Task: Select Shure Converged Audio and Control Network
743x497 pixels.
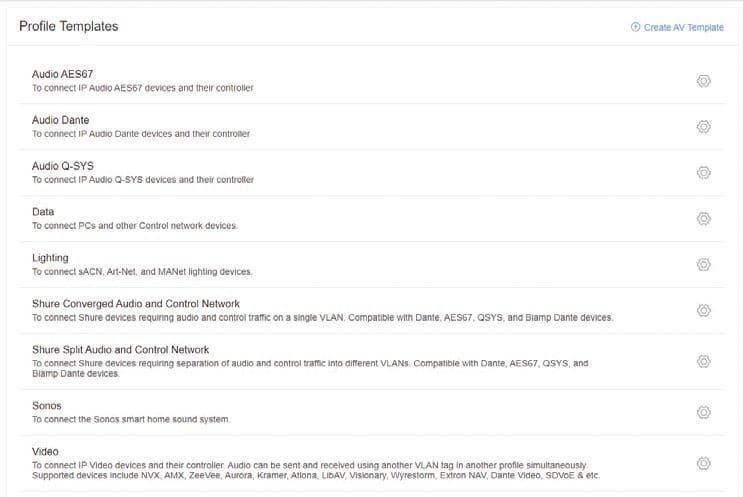Action: tap(135, 304)
